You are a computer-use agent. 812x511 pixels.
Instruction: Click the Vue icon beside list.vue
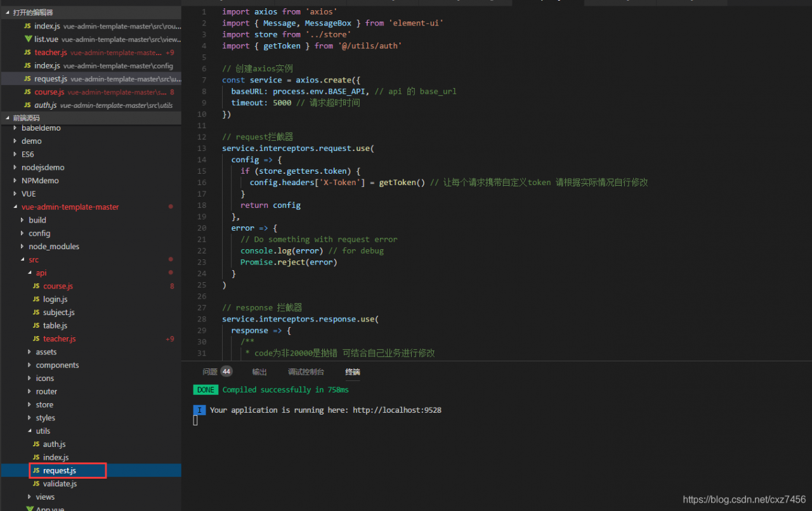(28, 39)
